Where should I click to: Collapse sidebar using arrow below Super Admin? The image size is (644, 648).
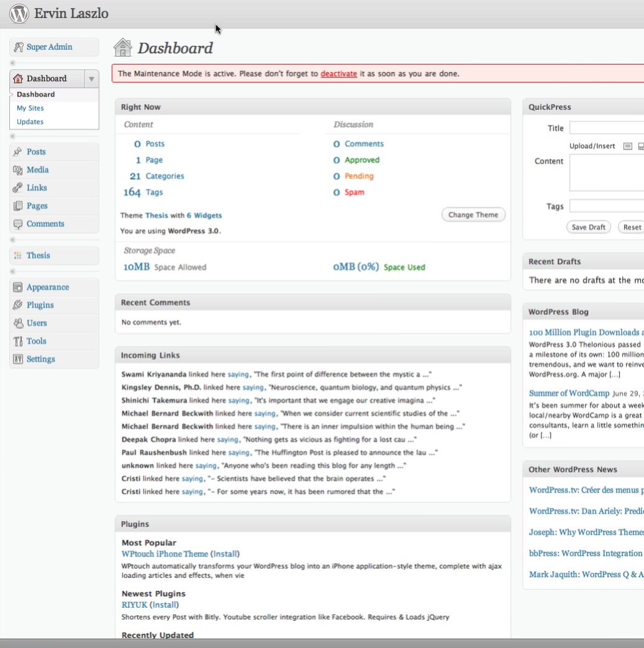coord(12,63)
